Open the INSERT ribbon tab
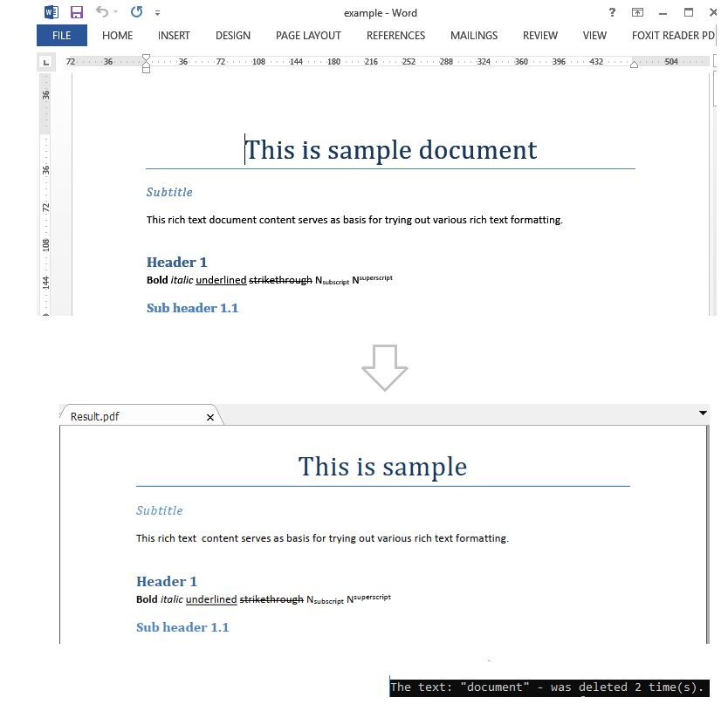Screen dimensions: 728x711 point(173,35)
